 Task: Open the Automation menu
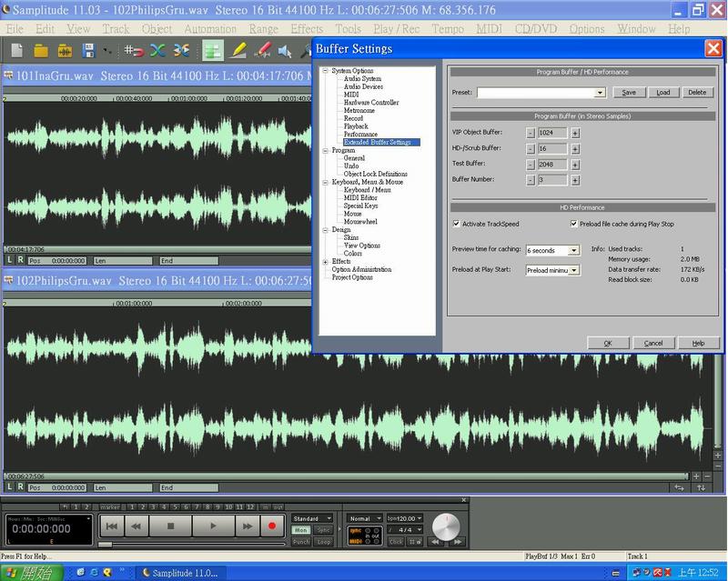[210, 29]
